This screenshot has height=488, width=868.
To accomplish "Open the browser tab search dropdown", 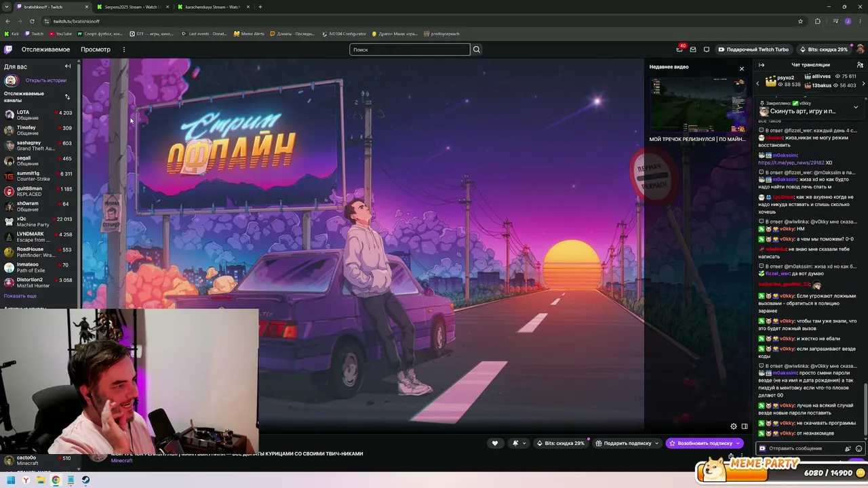I will 7,7.
